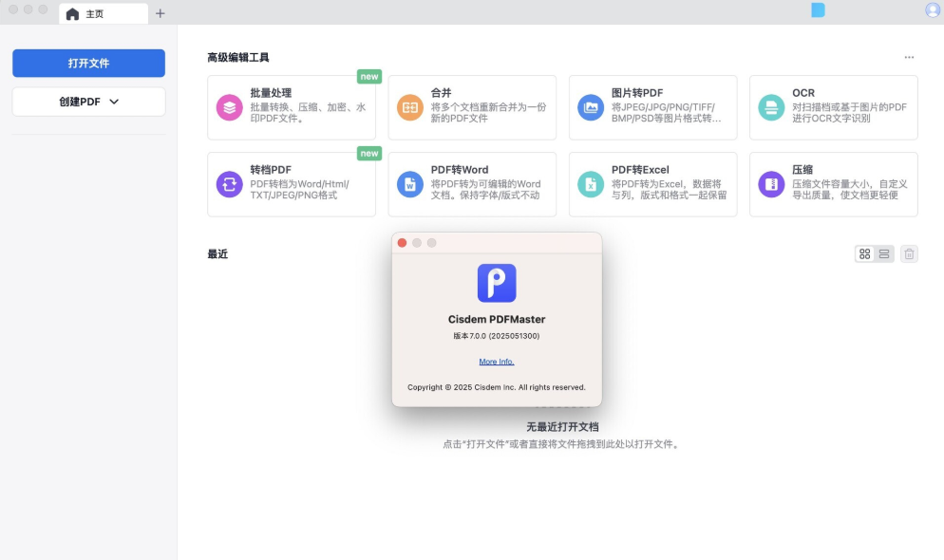The width and height of the screenshot is (944, 560).
Task: Click the 转档PDF convert icon
Action: 230,184
